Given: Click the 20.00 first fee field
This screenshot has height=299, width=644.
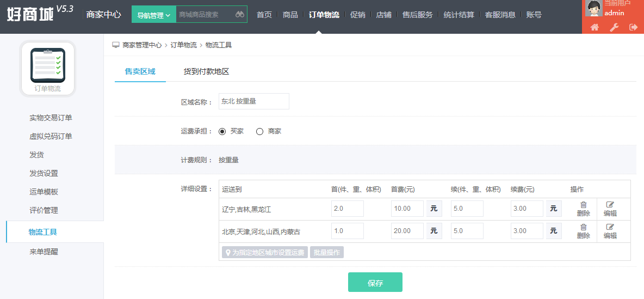Looking at the screenshot, I should coord(407,231).
